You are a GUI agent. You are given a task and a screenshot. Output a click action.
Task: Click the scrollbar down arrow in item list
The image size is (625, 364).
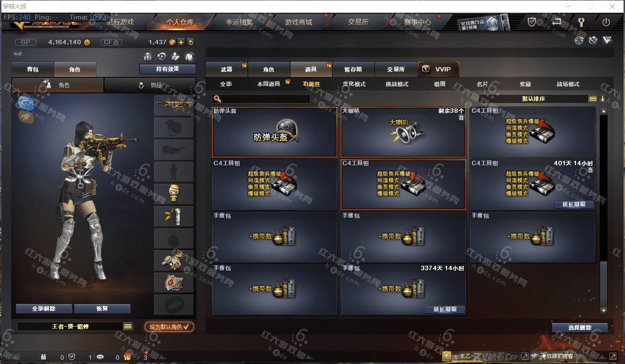604,310
